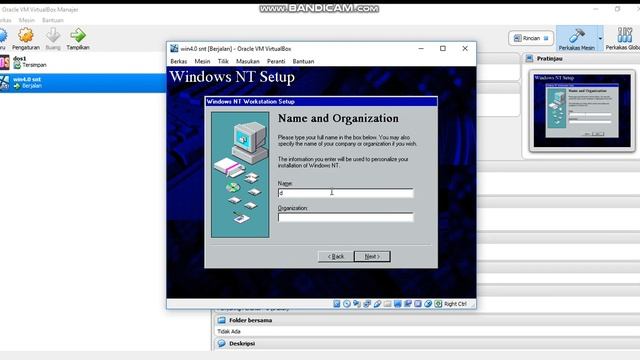Screen dimensions: 640x360
Task: Click the shared folders indicator icon
Action: [x=387, y=304]
